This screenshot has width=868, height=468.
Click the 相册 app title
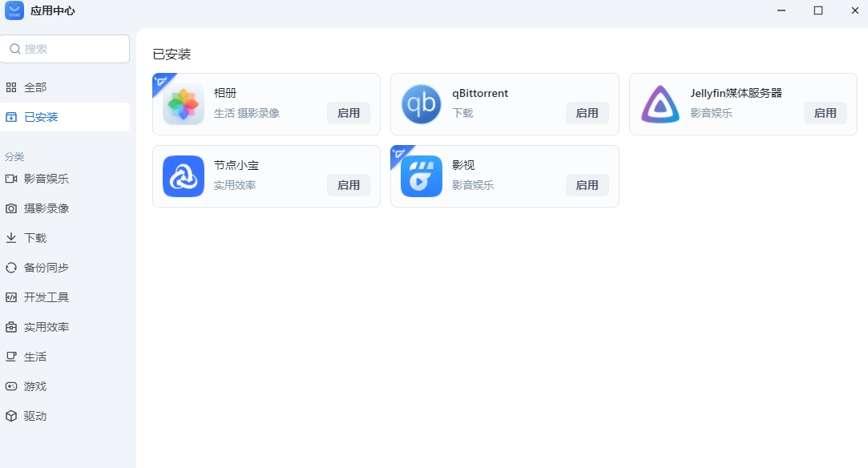(225, 93)
